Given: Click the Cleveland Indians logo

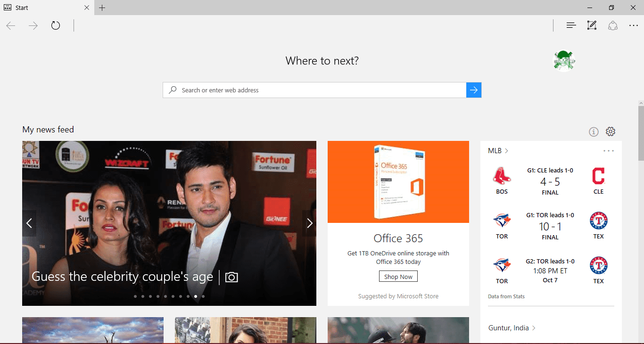Looking at the screenshot, I should 598,176.
